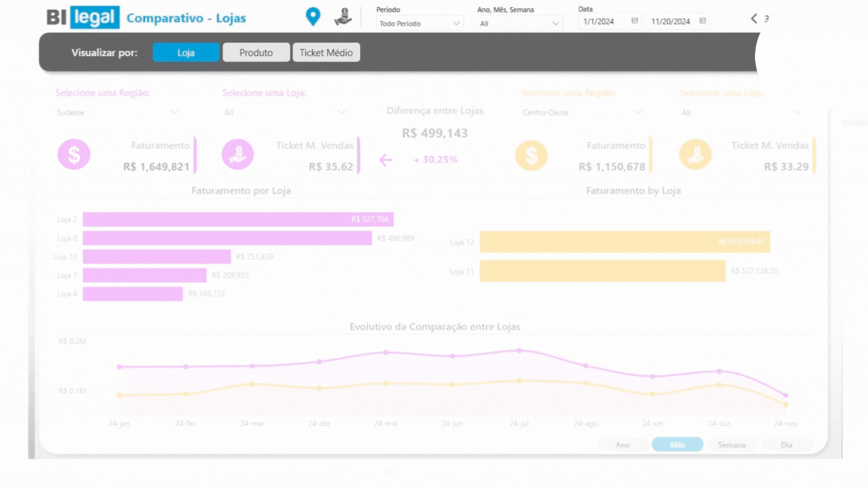
Task: Switch view to Ticket Médio tab
Action: coord(326,52)
